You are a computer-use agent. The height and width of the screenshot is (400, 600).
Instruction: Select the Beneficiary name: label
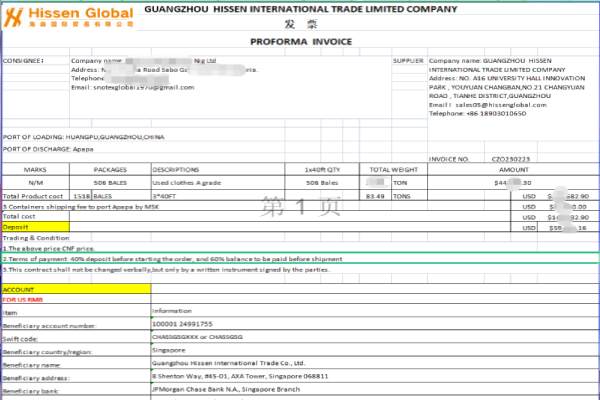31,365
